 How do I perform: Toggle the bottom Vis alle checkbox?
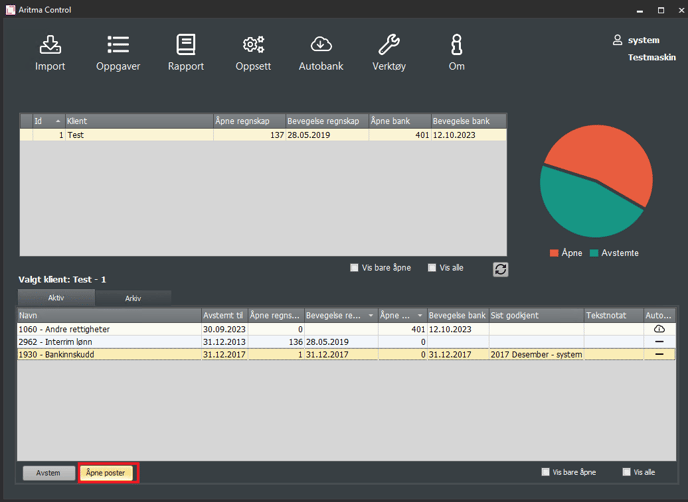point(626,472)
